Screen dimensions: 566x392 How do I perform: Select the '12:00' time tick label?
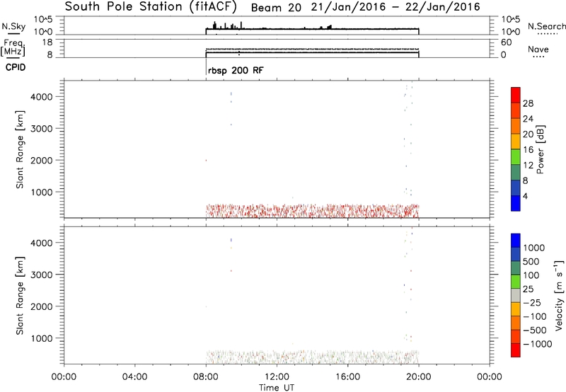tap(277, 377)
